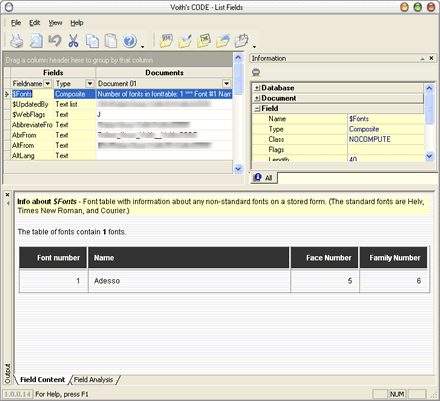The image size is (440, 401).
Task: Collapse the Field section in Information
Action: point(257,109)
